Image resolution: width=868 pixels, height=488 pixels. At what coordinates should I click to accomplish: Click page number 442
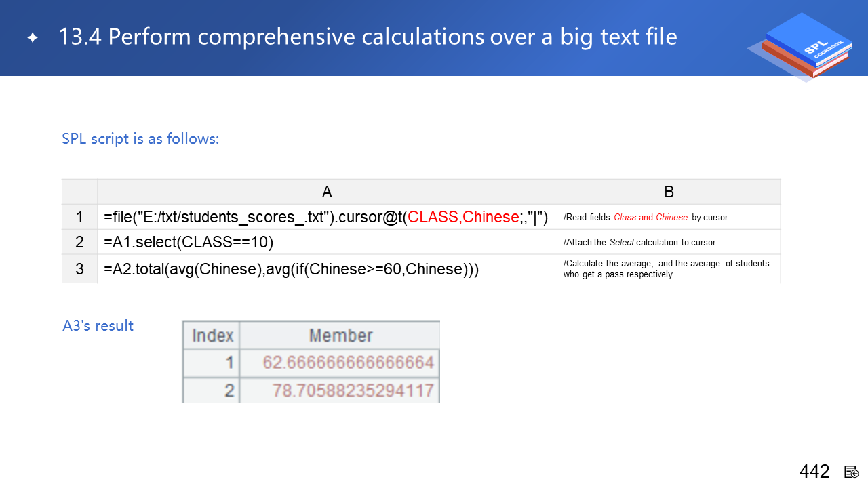point(814,472)
